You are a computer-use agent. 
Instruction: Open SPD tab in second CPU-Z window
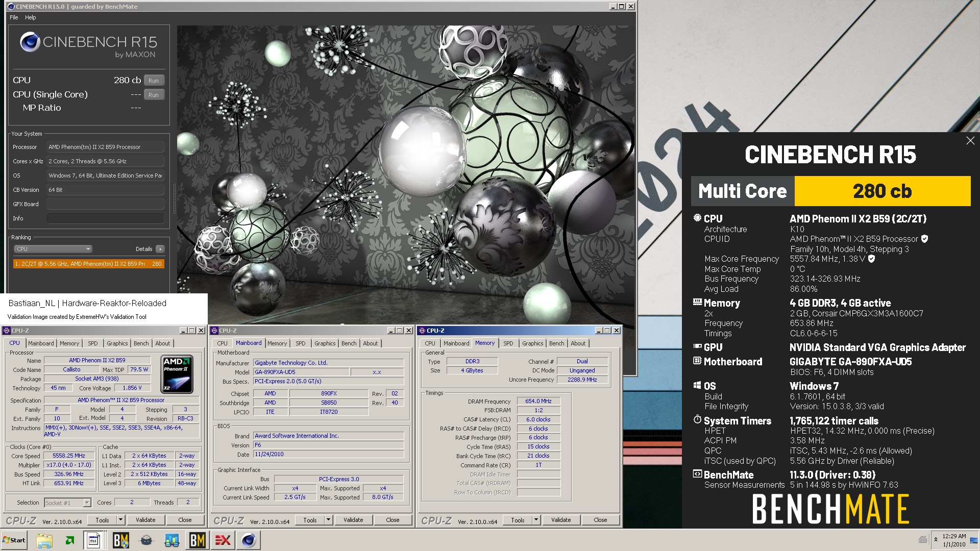301,343
